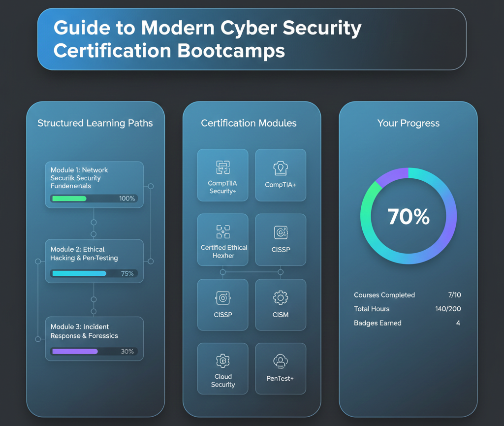Click the cyan 75% progress bar
The image size is (504, 426).
[79, 273]
